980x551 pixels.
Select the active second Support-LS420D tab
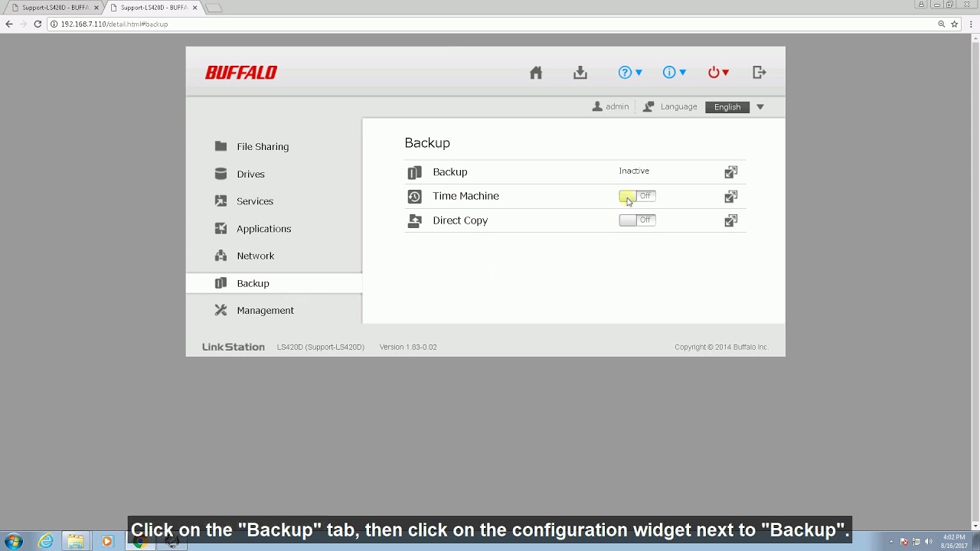(x=153, y=8)
